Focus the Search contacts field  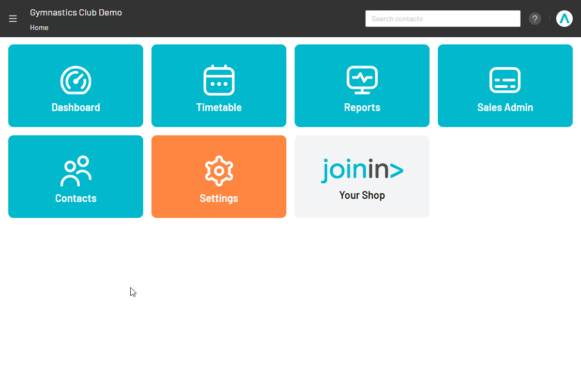[x=443, y=19]
